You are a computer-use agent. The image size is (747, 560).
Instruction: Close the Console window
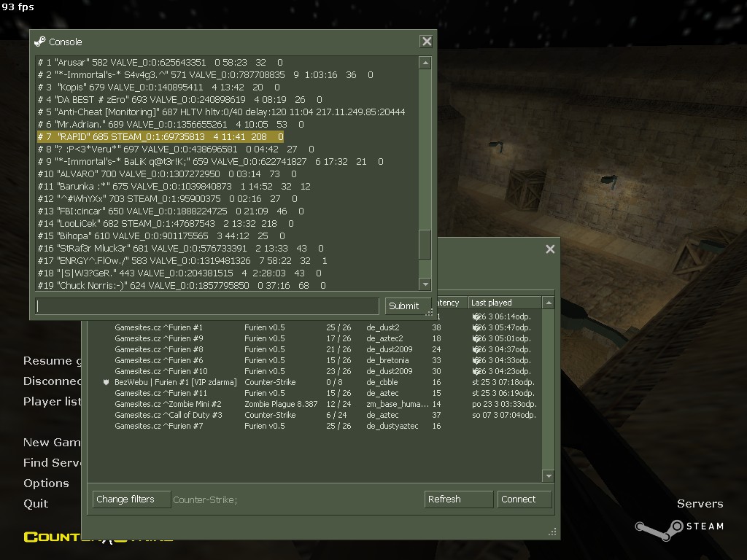pyautogui.click(x=426, y=42)
